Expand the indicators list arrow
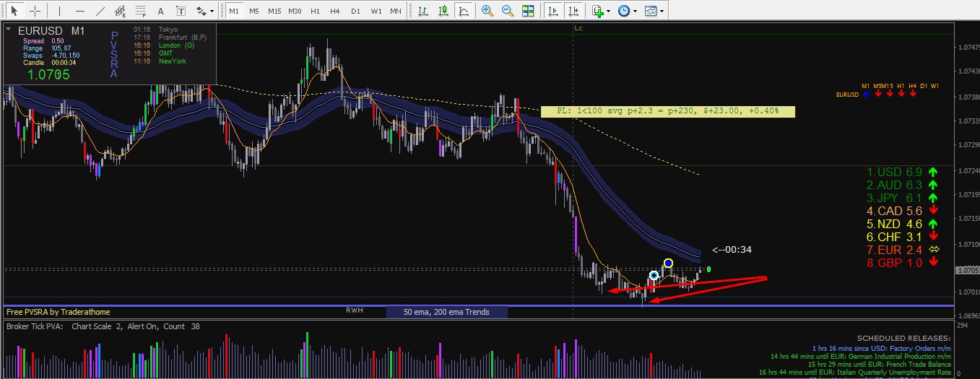The width and height of the screenshot is (980, 379). point(609,11)
